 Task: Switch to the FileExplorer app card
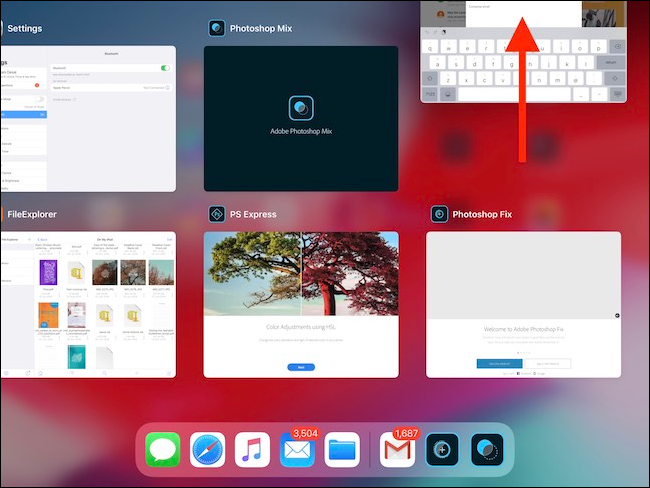[x=88, y=304]
